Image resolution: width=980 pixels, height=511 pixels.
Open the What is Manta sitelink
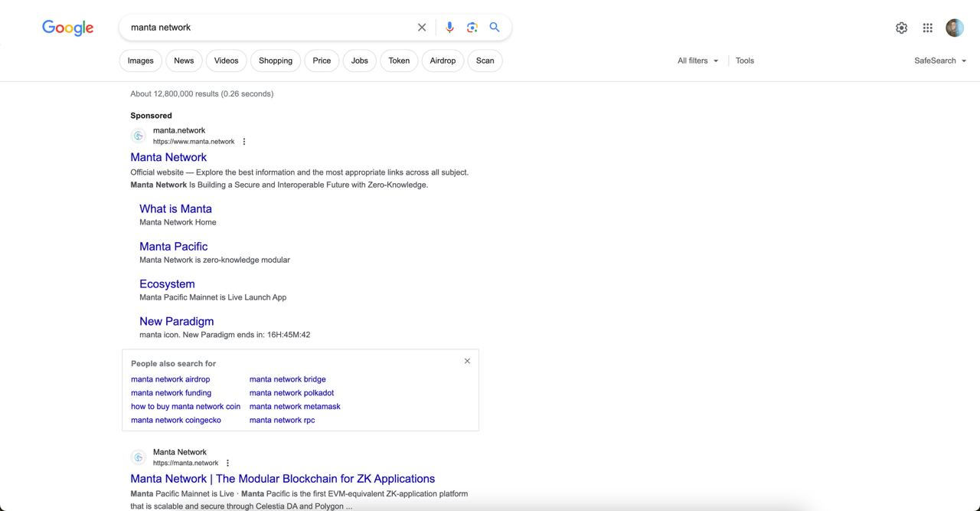[175, 208]
